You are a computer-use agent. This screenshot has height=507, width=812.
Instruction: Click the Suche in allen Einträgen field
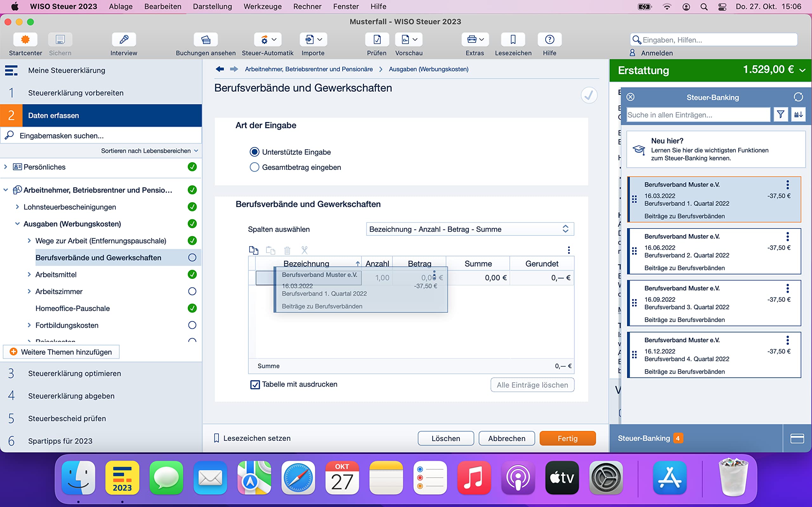point(698,115)
